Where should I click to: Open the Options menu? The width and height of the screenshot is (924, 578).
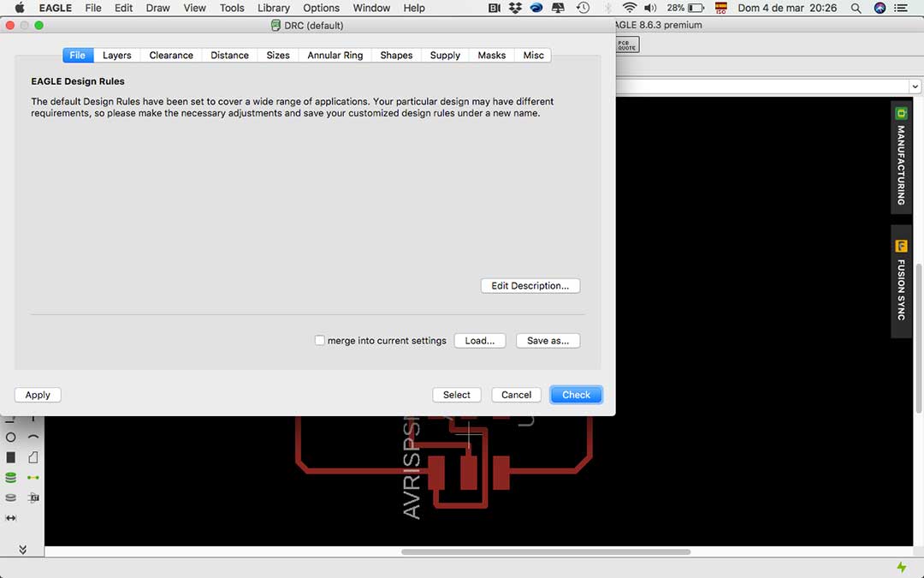(x=321, y=8)
